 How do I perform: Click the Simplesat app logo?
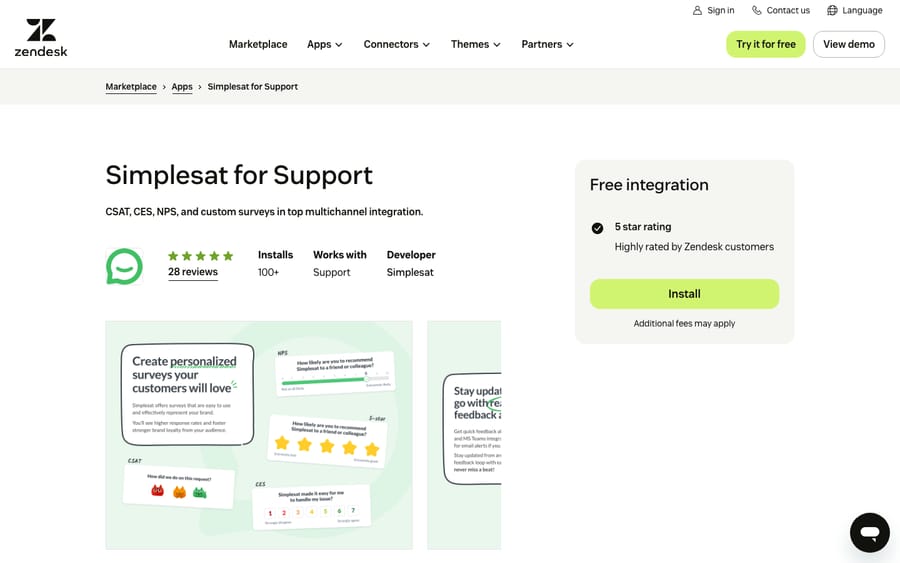tap(125, 266)
